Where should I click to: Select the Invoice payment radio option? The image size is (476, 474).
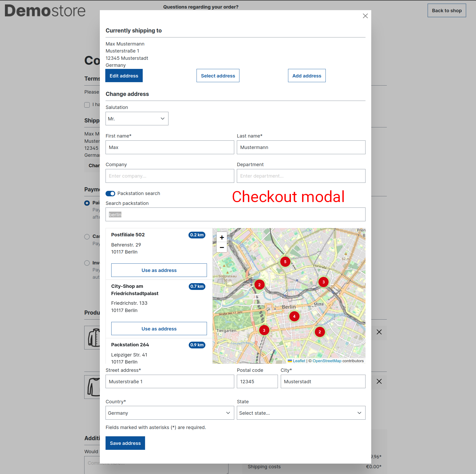coord(87,263)
